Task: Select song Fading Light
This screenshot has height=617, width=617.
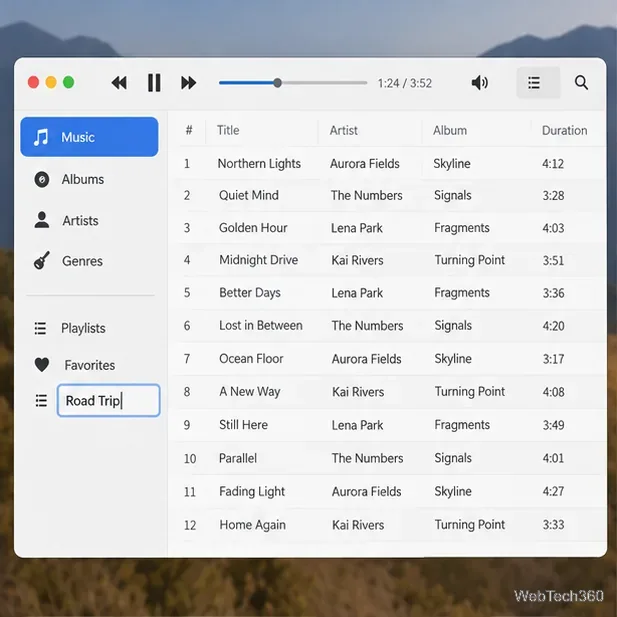Action: point(252,491)
